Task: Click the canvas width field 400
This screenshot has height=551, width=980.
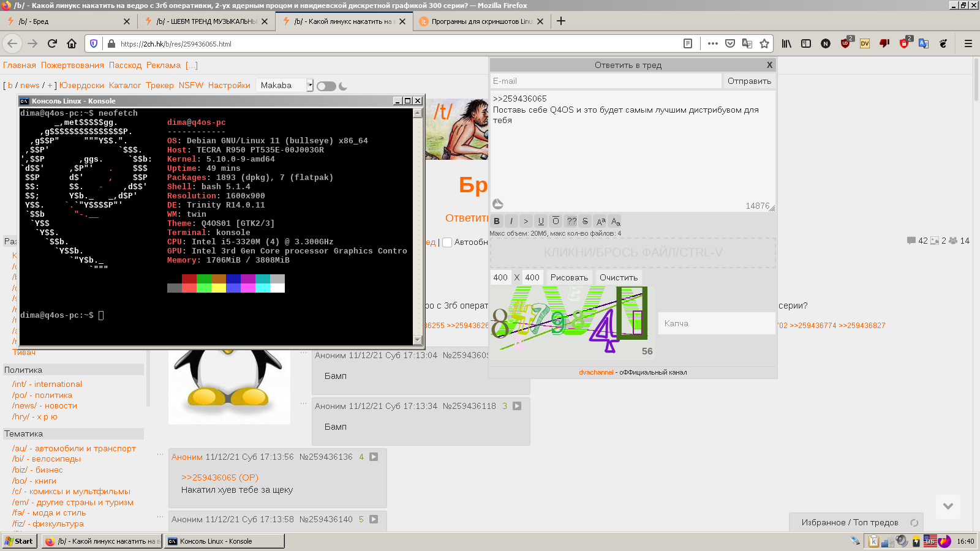Action: point(500,277)
